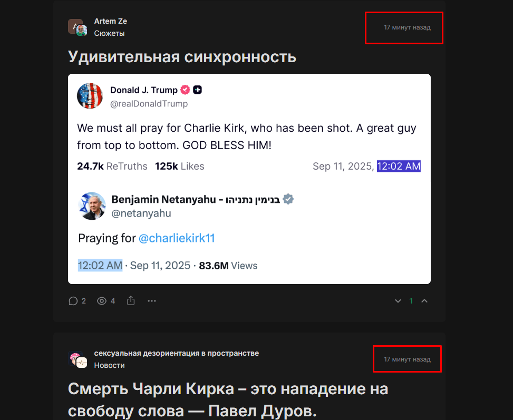Screen dimensions: 513x420
Task: Click Artem Ze's avatar
Action: coord(77,27)
